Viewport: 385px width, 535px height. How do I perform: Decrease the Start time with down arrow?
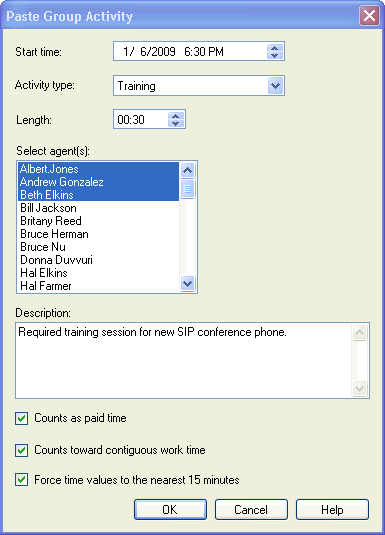click(275, 55)
